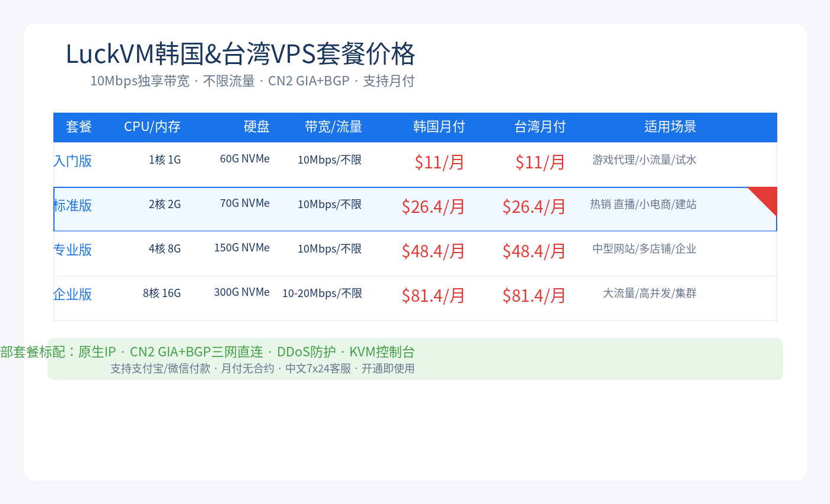Choose the "带宽/流量" column header
Screen dimensions: 830x504
click(334, 126)
